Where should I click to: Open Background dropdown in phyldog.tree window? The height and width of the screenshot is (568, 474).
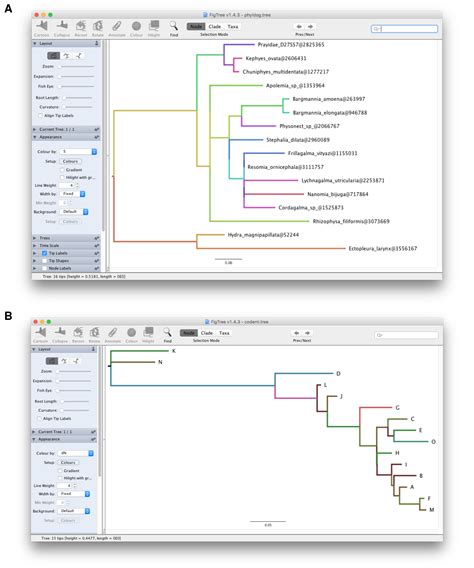[x=74, y=212]
